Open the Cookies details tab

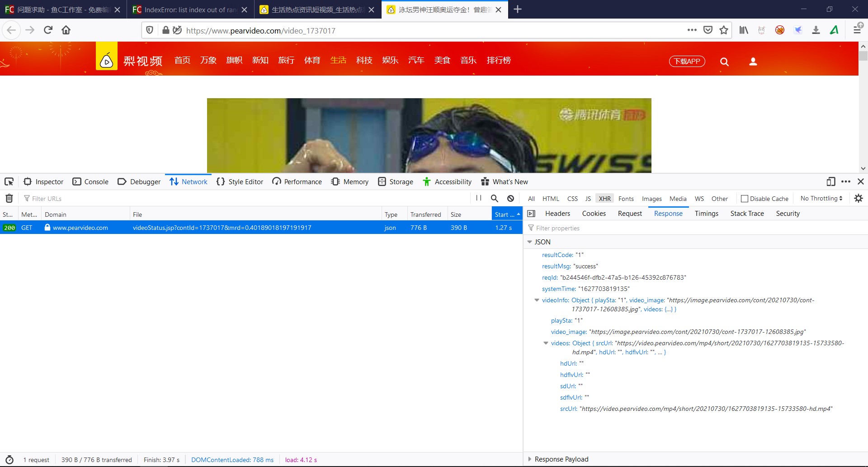[x=594, y=214]
